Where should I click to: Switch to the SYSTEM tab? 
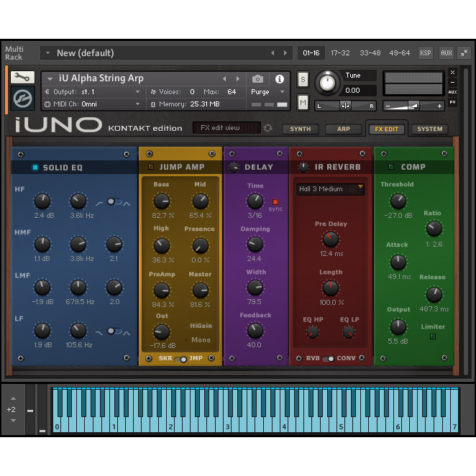pyautogui.click(x=429, y=129)
